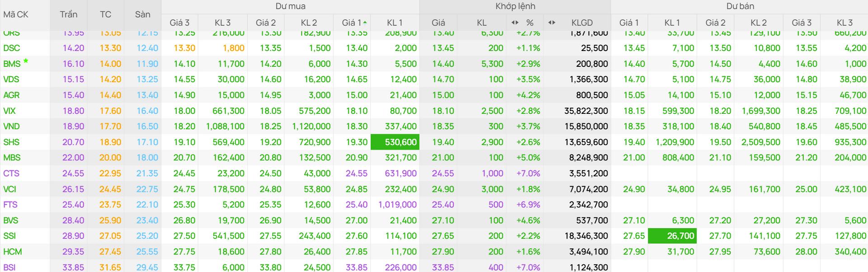The width and height of the screenshot is (868, 272).
Task: Open the SSI stock symbol
Action: [9, 236]
